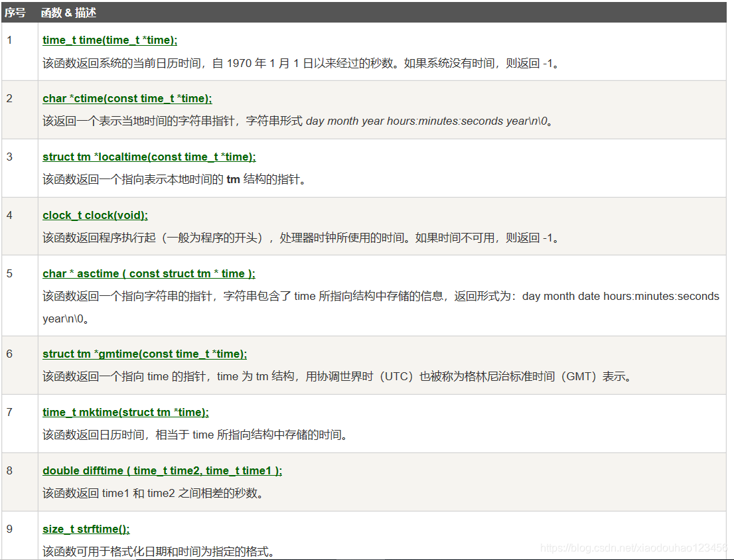The height and width of the screenshot is (560, 734).
Task: Click the 函数 & 描述 column header
Action: (x=68, y=13)
